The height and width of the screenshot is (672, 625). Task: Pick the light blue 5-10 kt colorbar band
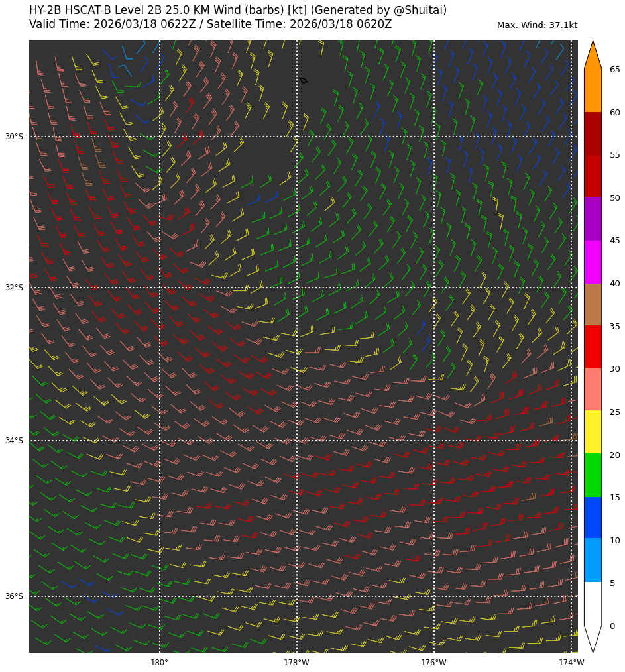(x=593, y=560)
